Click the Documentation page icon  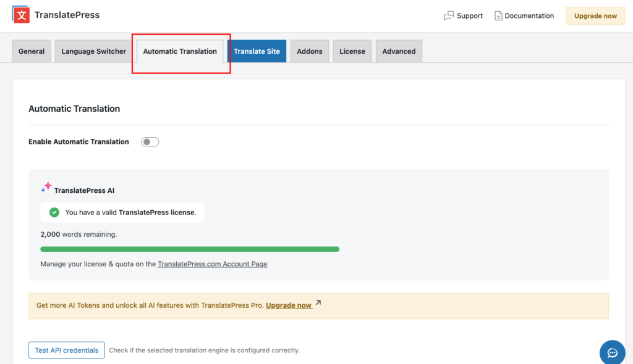point(498,15)
